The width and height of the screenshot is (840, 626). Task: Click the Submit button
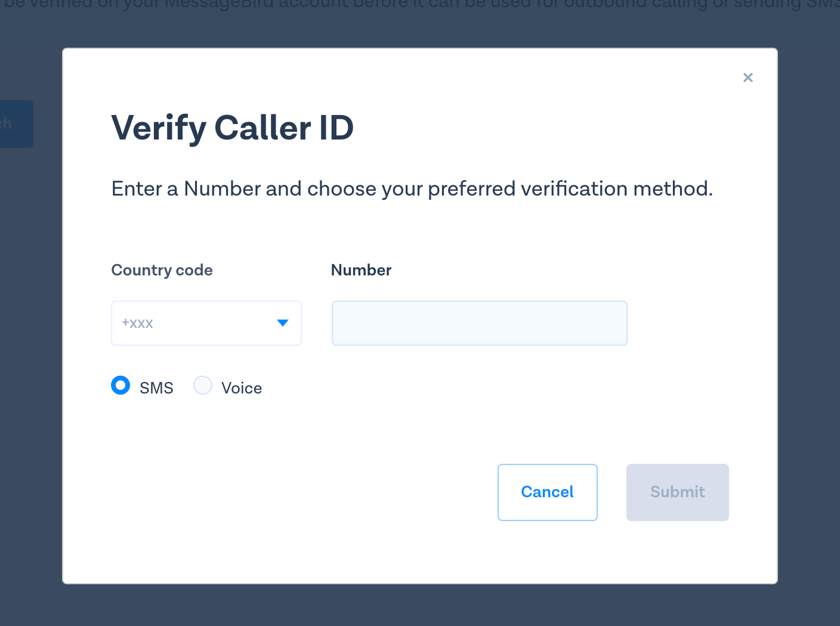coord(677,492)
